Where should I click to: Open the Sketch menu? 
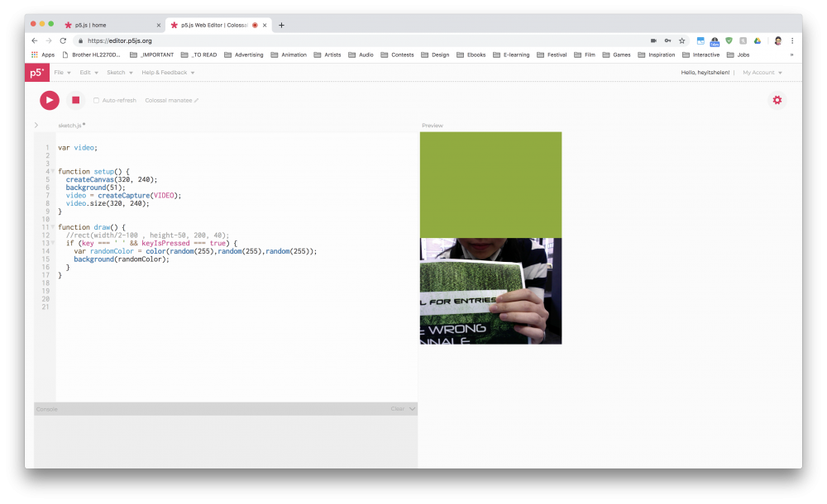pos(119,73)
